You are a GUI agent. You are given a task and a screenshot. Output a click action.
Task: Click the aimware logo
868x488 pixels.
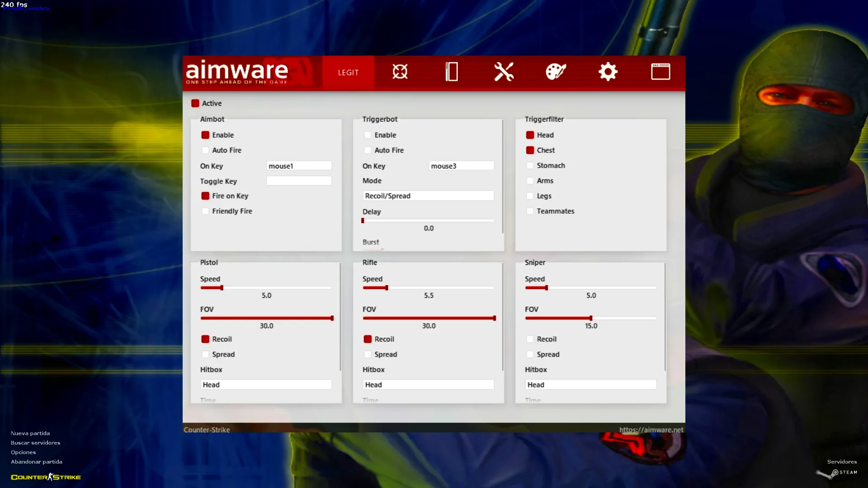tap(237, 72)
